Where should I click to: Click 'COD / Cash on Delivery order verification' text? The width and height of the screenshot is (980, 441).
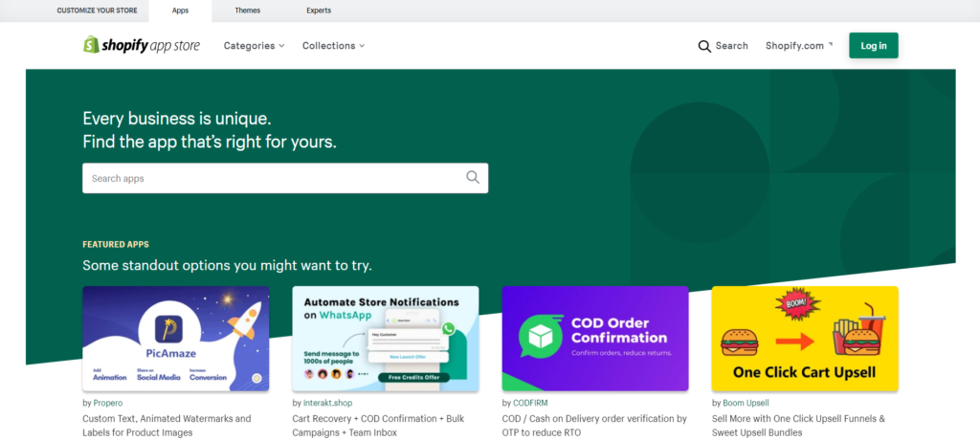594,426
